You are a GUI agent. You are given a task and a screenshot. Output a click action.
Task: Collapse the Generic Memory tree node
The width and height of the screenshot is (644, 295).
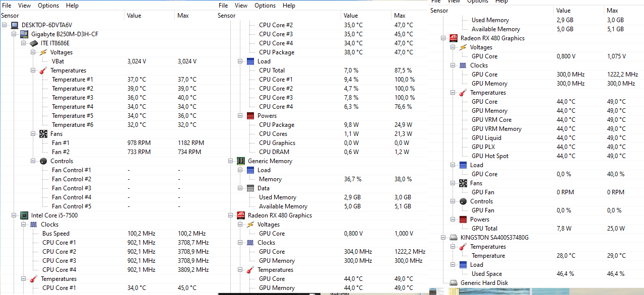click(231, 161)
